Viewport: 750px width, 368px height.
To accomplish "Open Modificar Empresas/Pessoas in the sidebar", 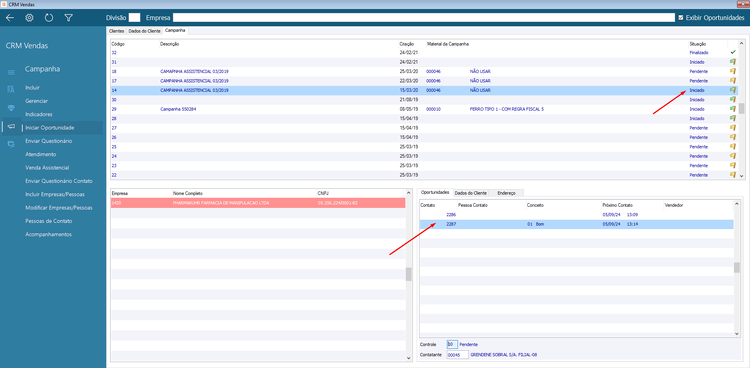I will [59, 208].
